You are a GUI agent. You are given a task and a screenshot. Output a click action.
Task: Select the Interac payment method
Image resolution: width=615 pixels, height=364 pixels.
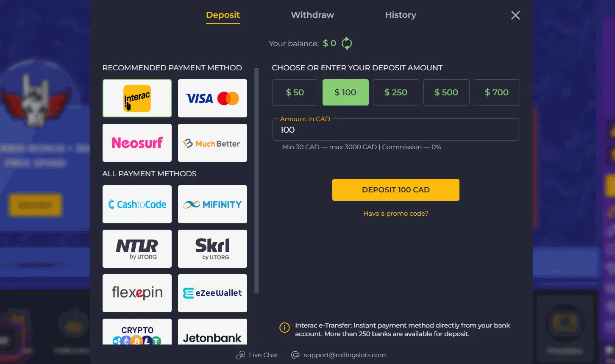click(137, 98)
